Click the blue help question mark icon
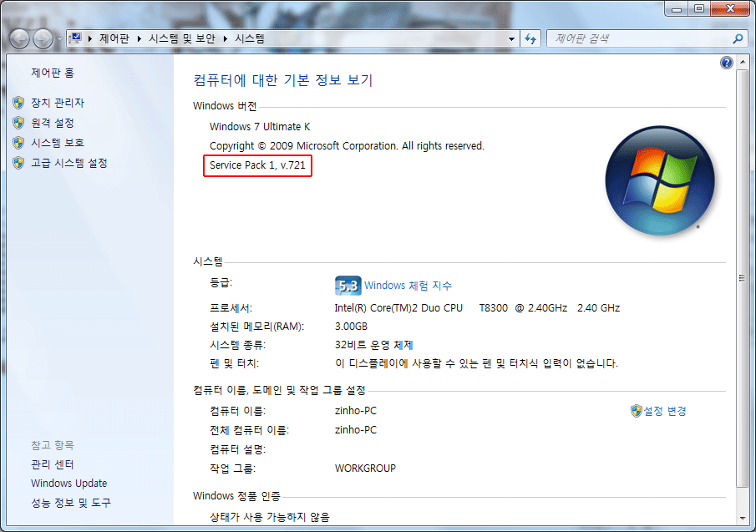This screenshot has height=532, width=756. click(726, 63)
